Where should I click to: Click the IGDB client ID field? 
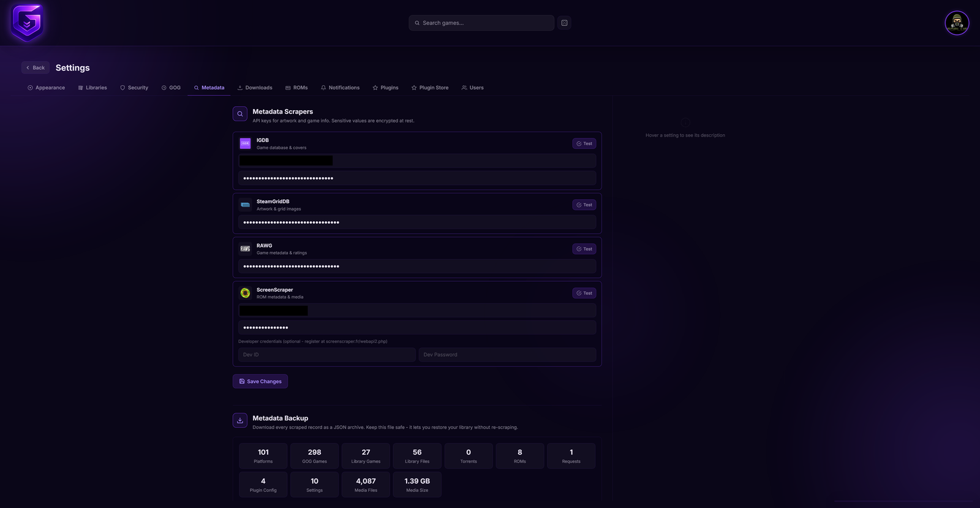point(417,161)
